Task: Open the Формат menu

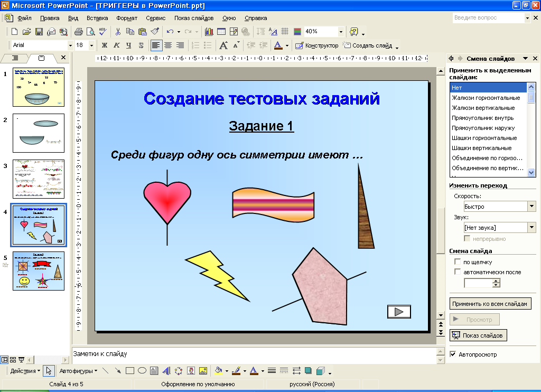Action: click(127, 18)
